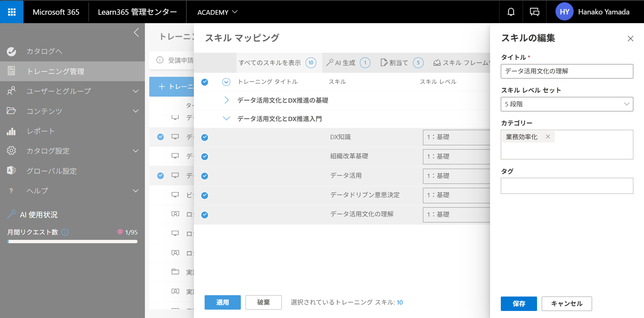Uncheck the DX知識 skill checkbox
644x318 pixels.
point(205,137)
